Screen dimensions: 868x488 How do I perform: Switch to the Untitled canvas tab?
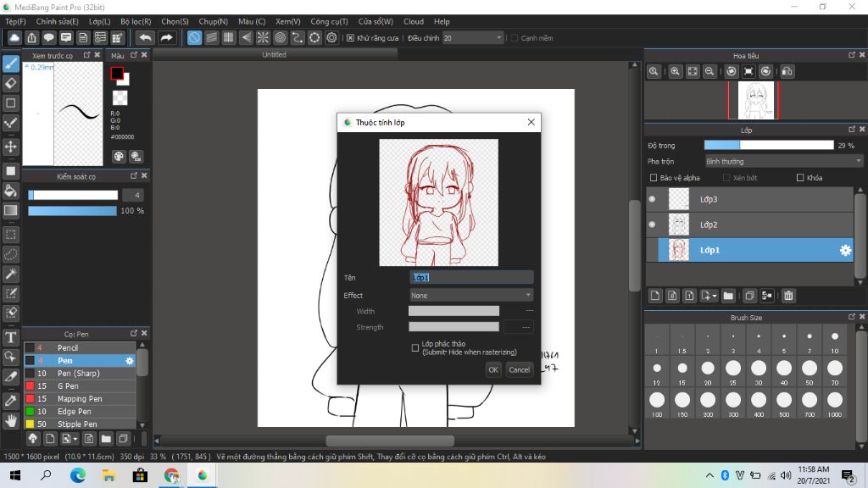click(x=275, y=55)
